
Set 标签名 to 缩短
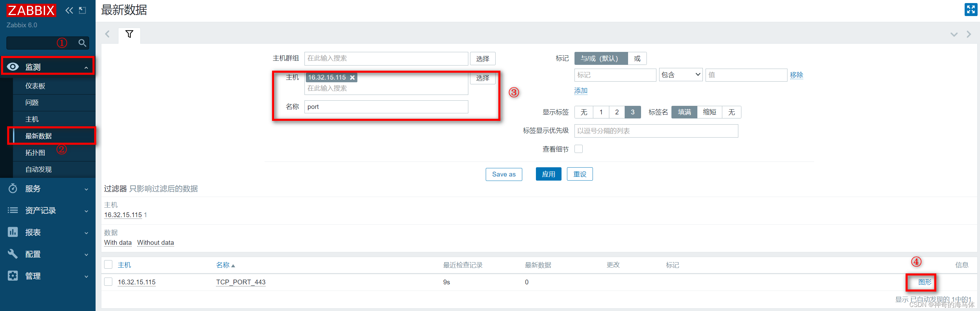(709, 112)
